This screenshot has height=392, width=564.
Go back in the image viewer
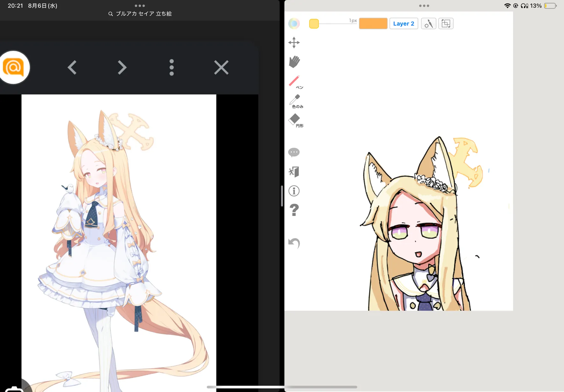72,67
